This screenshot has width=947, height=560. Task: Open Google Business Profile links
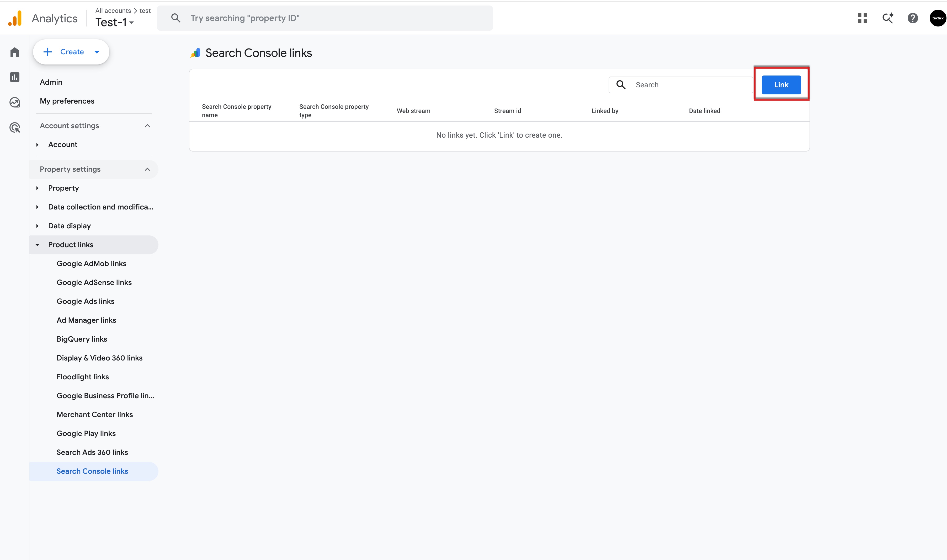pyautogui.click(x=105, y=395)
